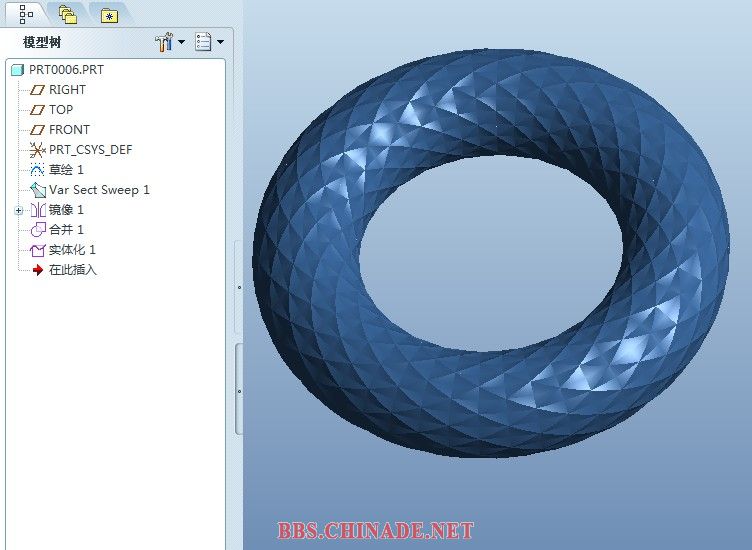Select the FRONT datum plane
The width and height of the screenshot is (752, 550).
coord(69,130)
